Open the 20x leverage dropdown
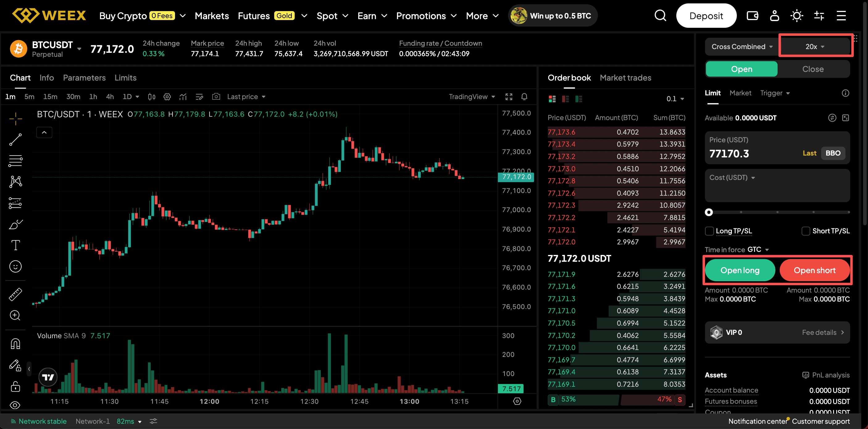This screenshot has width=868, height=429. click(815, 47)
